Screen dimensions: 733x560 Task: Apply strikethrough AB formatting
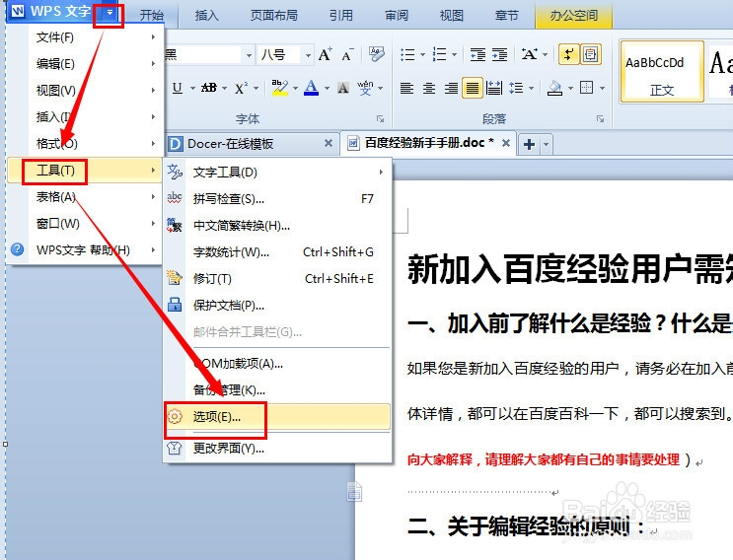click(x=209, y=88)
